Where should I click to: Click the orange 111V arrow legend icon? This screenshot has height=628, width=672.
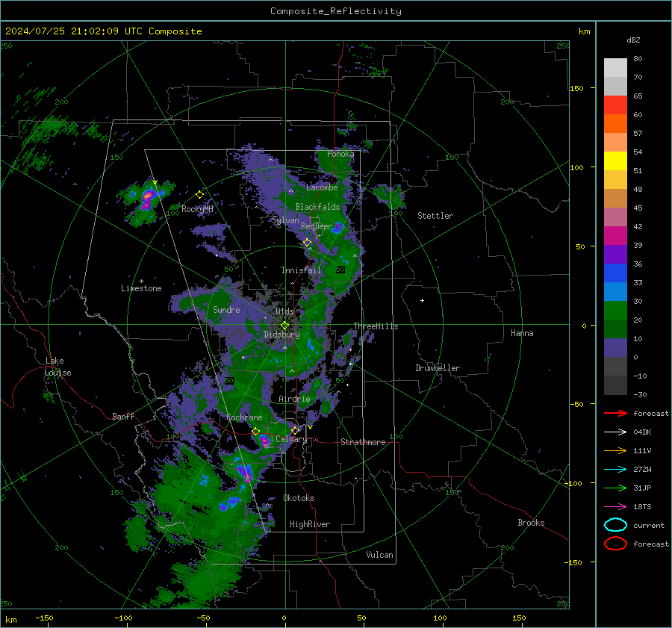point(615,450)
